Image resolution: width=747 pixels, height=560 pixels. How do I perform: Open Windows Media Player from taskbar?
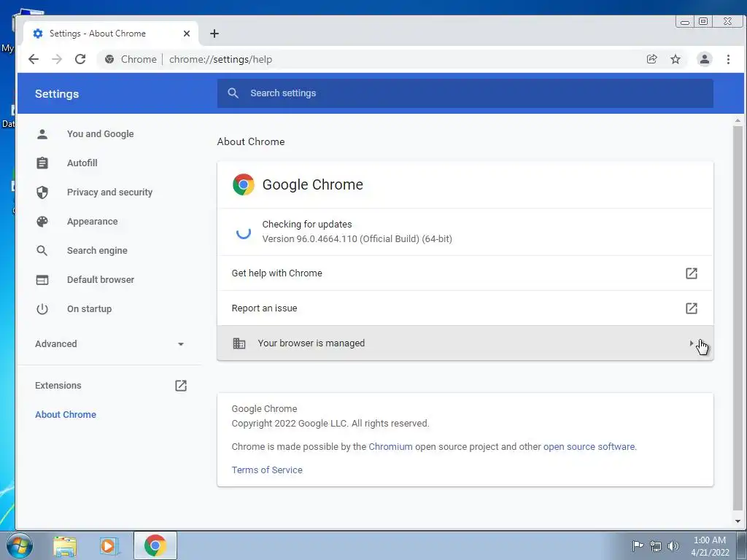[x=109, y=545]
